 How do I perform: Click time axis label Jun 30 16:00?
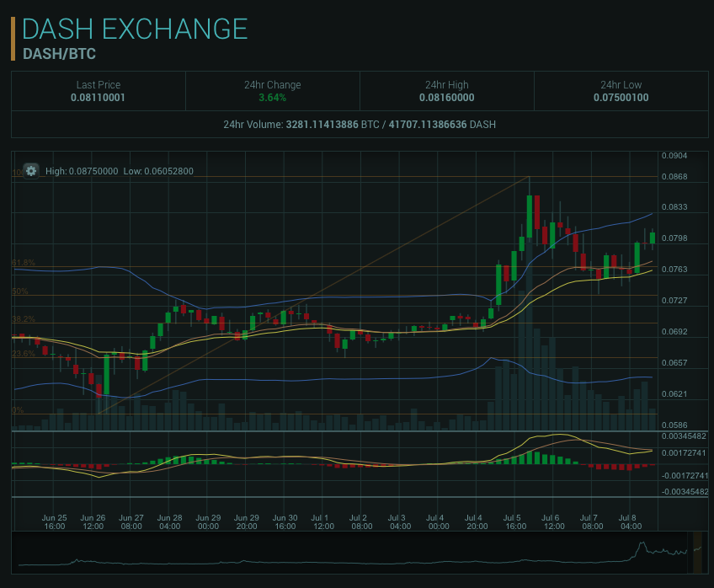pos(285,522)
